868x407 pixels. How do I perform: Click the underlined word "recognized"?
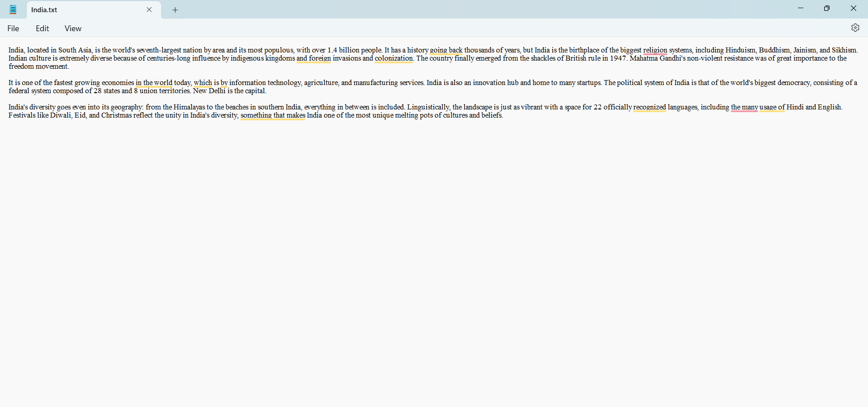click(650, 107)
